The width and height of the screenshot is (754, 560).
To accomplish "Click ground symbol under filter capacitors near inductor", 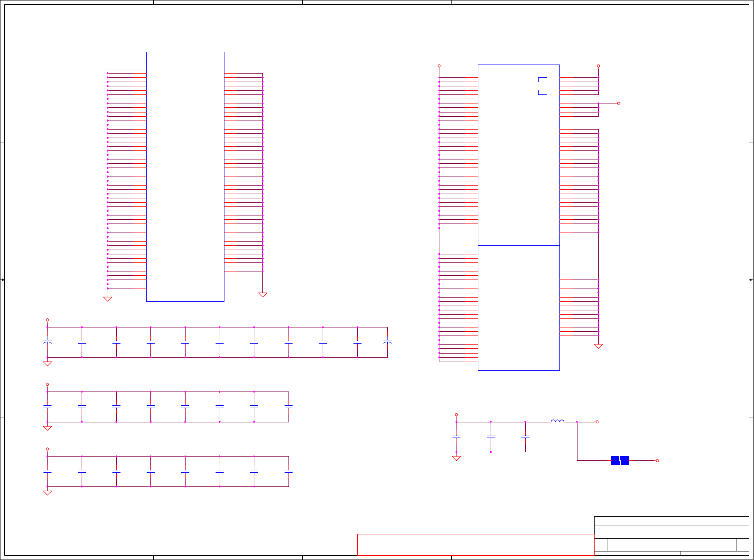I will click(x=456, y=458).
